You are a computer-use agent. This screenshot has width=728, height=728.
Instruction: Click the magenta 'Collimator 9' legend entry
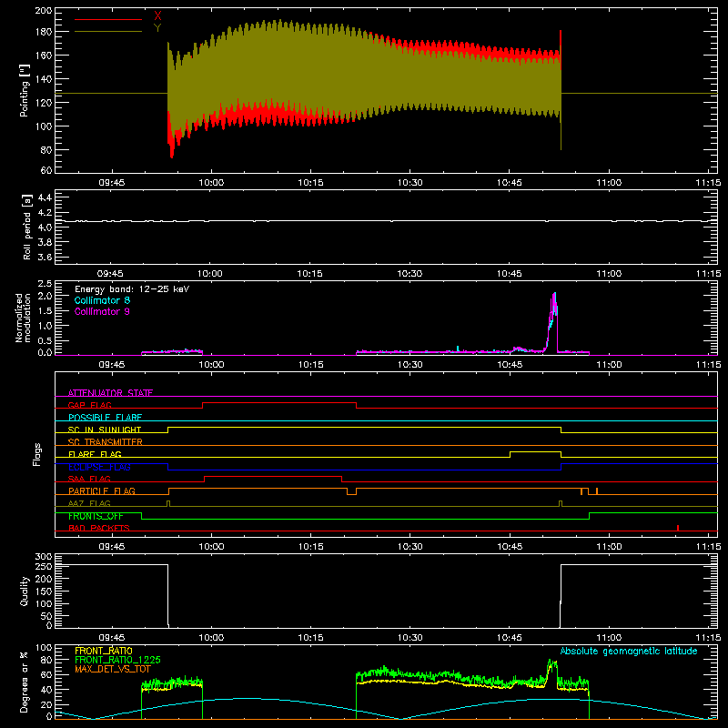click(x=102, y=311)
